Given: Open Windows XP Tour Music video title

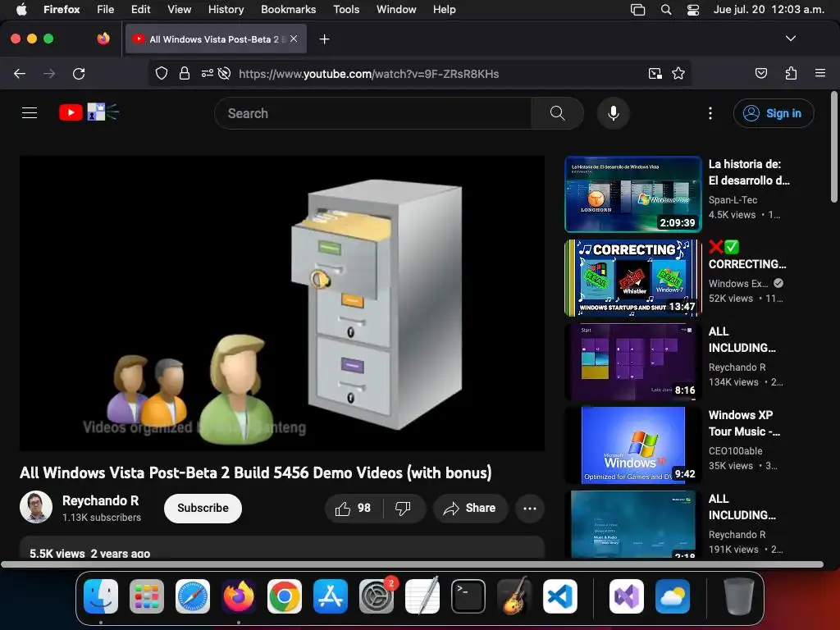Looking at the screenshot, I should point(744,423).
